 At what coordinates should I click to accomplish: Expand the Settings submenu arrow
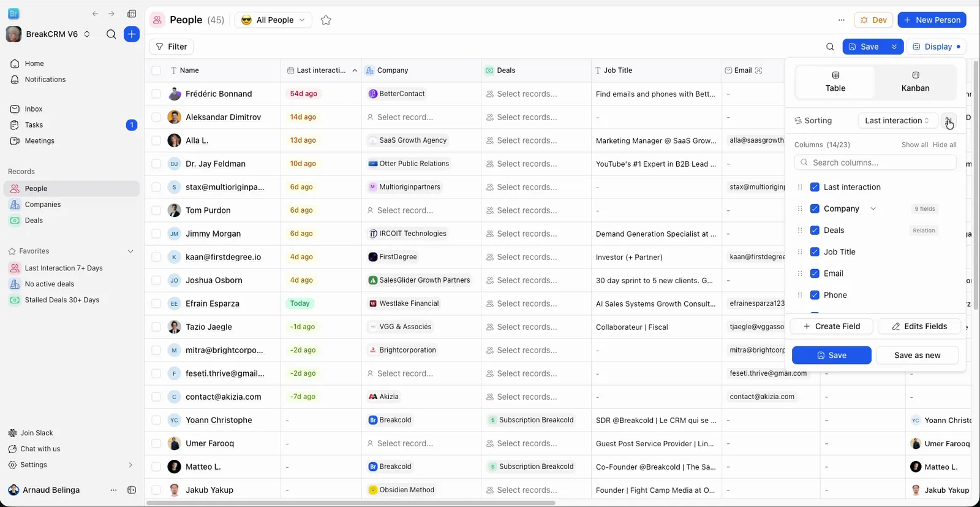pos(130,465)
